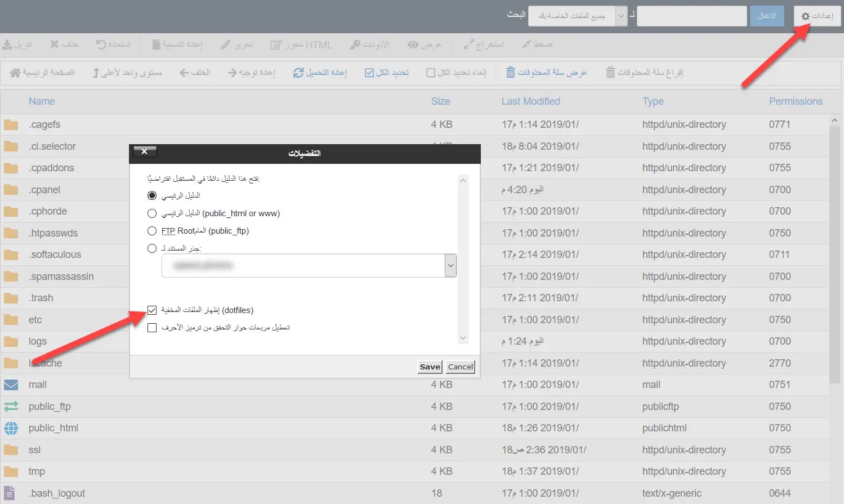
Task: Click the public_html globe icon
Action: (11, 429)
